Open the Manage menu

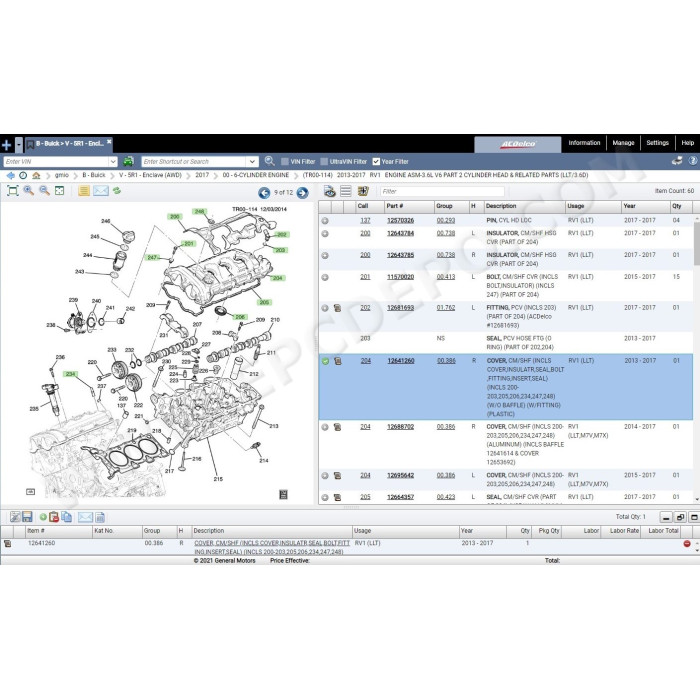coord(623,143)
